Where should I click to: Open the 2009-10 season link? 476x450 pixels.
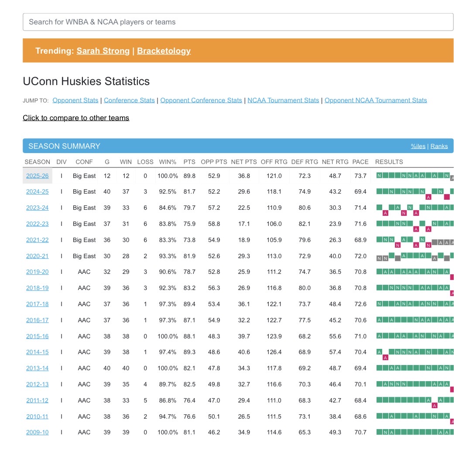pyautogui.click(x=38, y=432)
